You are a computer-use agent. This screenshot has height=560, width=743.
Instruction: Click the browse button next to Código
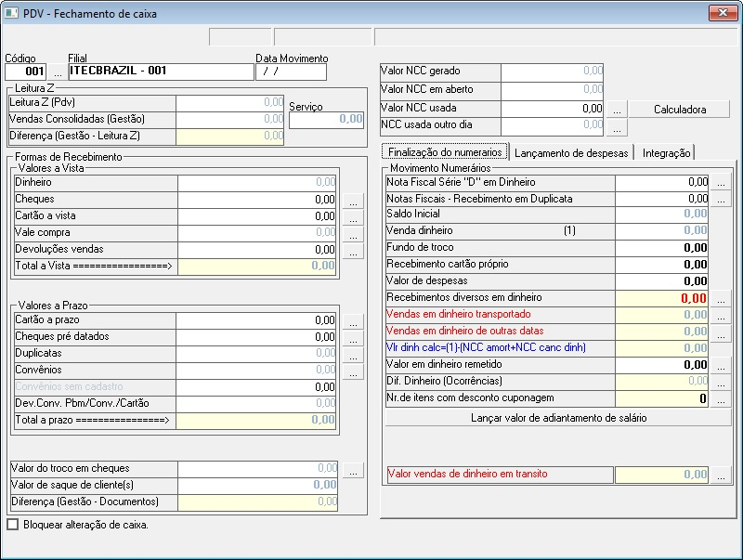coord(58,72)
